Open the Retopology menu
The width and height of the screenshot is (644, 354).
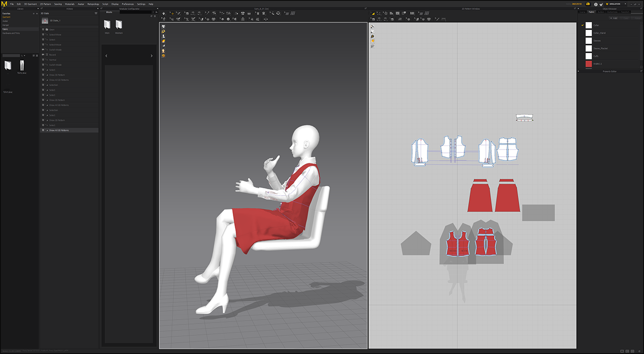click(x=93, y=4)
